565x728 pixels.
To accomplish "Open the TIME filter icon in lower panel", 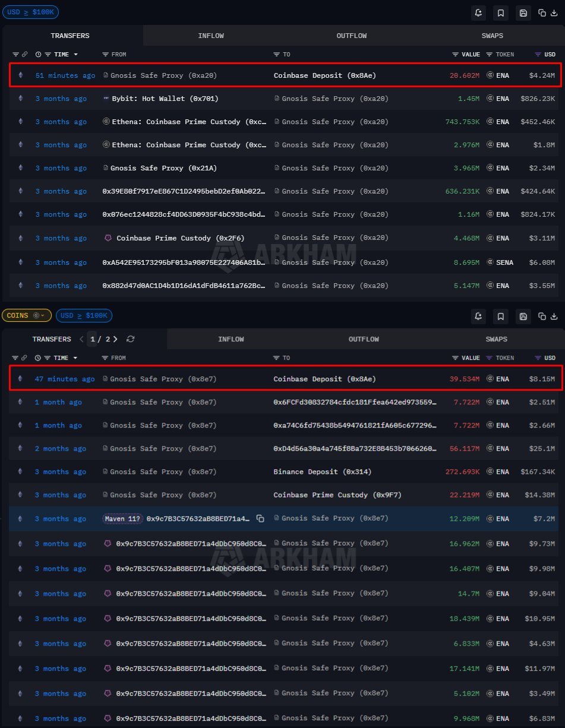I will coord(48,358).
